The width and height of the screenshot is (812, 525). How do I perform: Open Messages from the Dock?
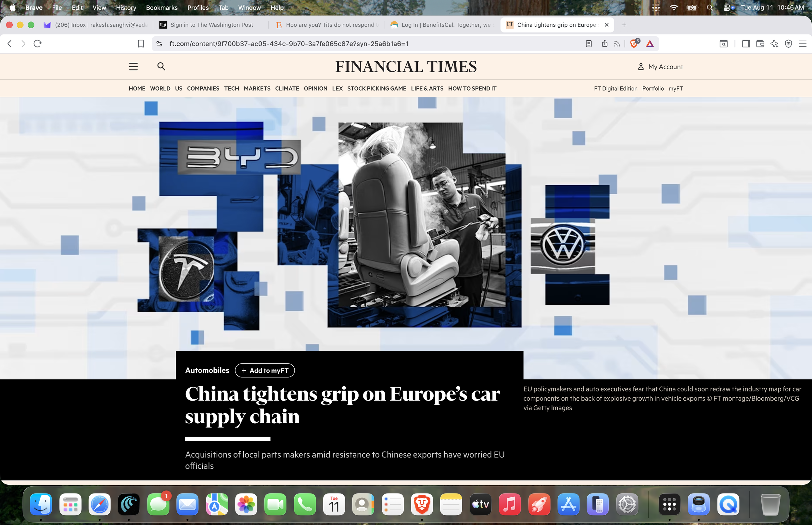(x=158, y=504)
